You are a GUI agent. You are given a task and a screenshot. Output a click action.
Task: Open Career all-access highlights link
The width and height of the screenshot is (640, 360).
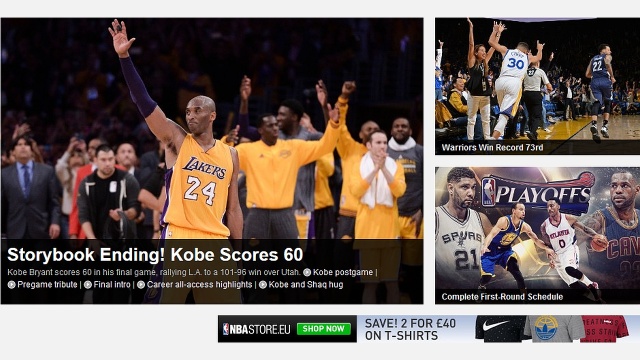[200, 284]
